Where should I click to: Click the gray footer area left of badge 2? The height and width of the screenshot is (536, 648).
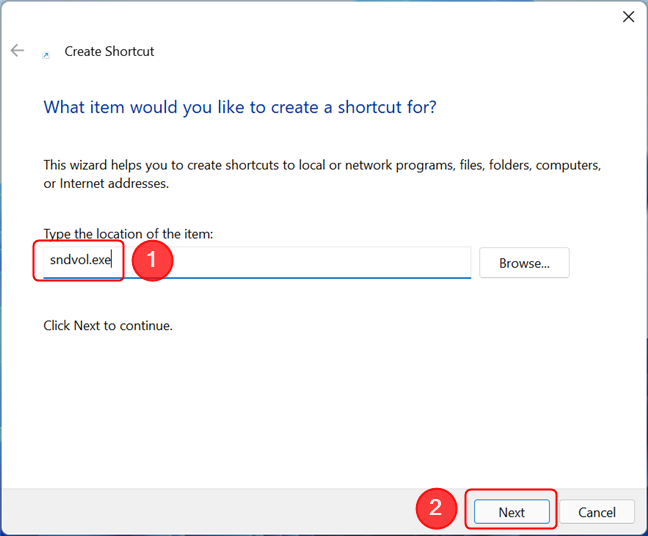[200, 511]
